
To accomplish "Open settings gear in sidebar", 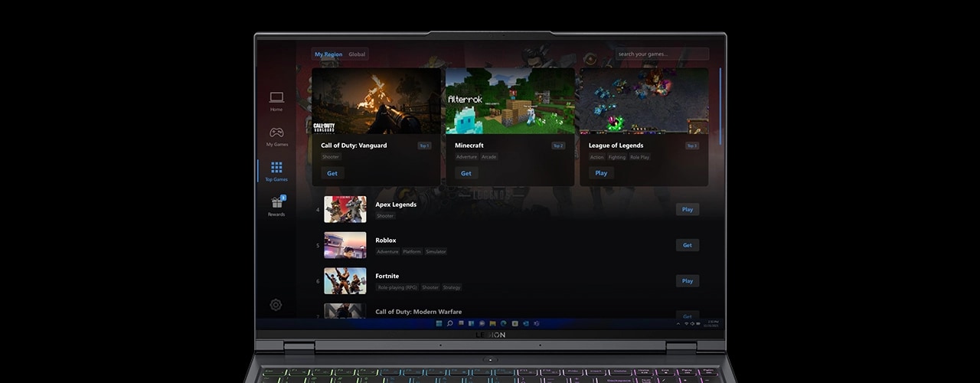I will tap(276, 305).
